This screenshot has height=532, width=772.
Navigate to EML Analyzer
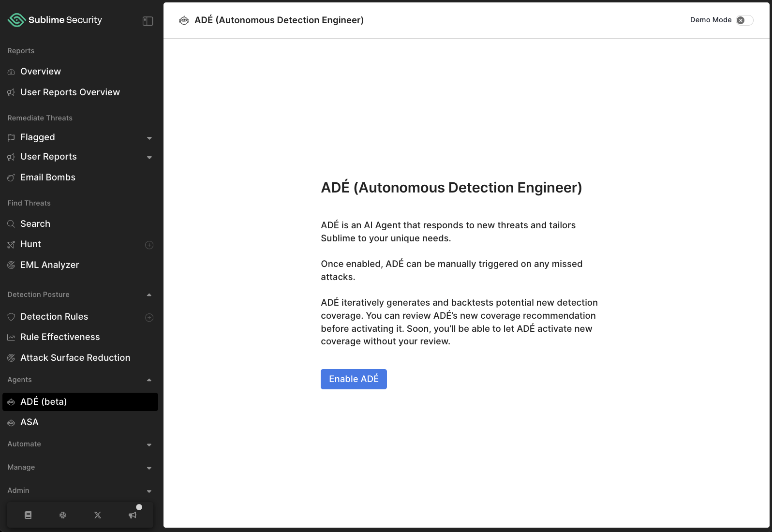50,265
